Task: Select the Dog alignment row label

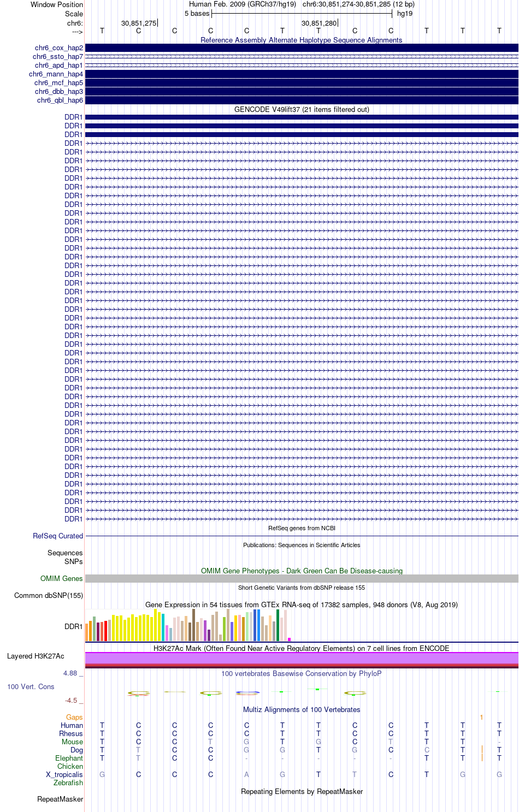Action: pyautogui.click(x=76, y=750)
